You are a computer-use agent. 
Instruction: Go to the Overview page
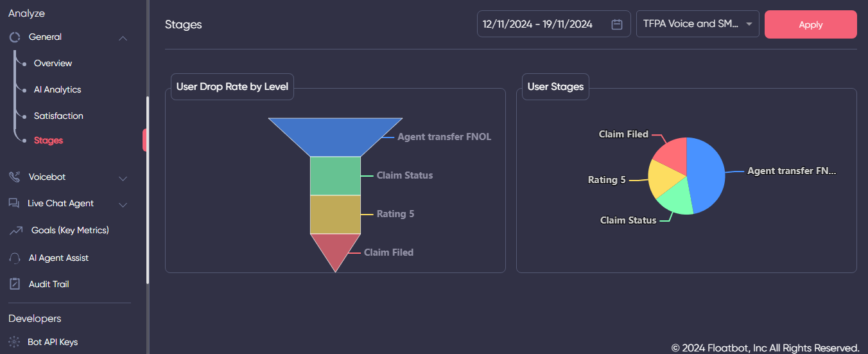pos(53,63)
